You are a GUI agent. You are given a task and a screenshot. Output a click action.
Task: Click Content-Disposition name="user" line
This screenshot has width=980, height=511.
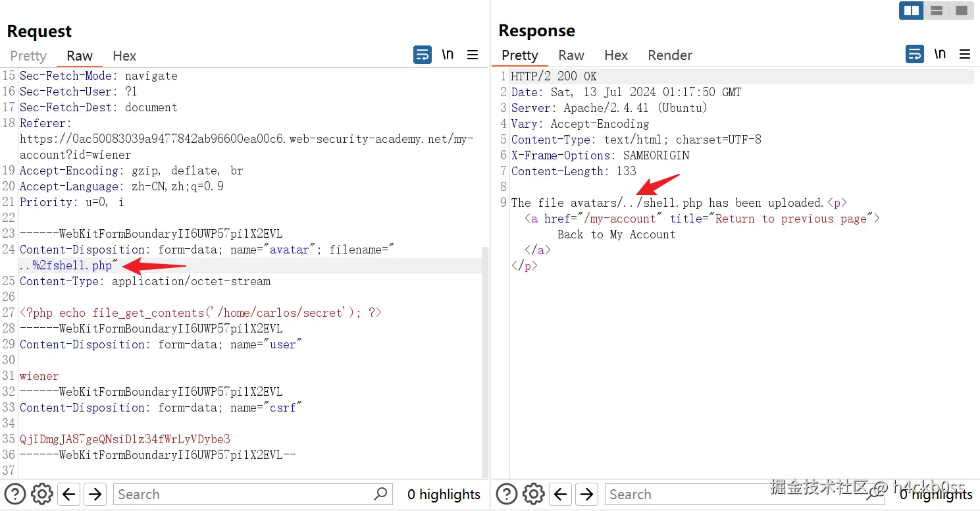(x=161, y=344)
